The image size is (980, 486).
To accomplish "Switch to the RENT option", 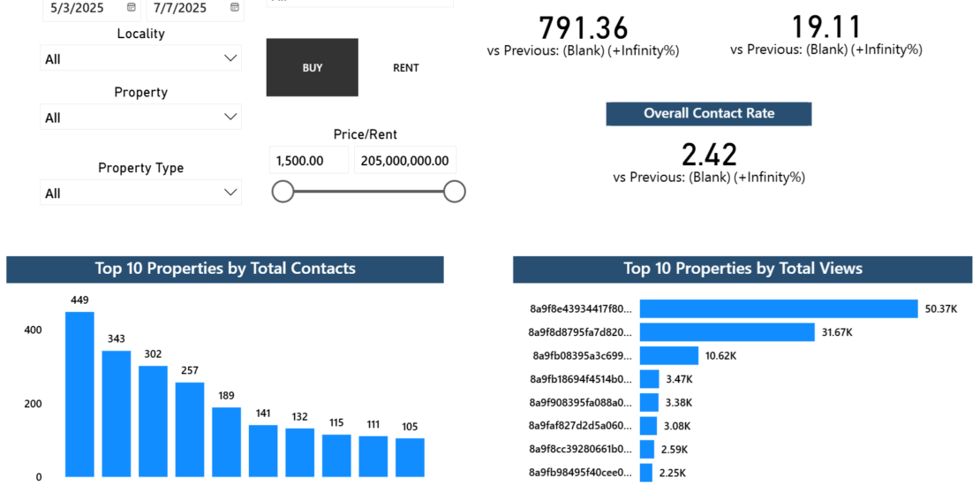I will [x=406, y=67].
